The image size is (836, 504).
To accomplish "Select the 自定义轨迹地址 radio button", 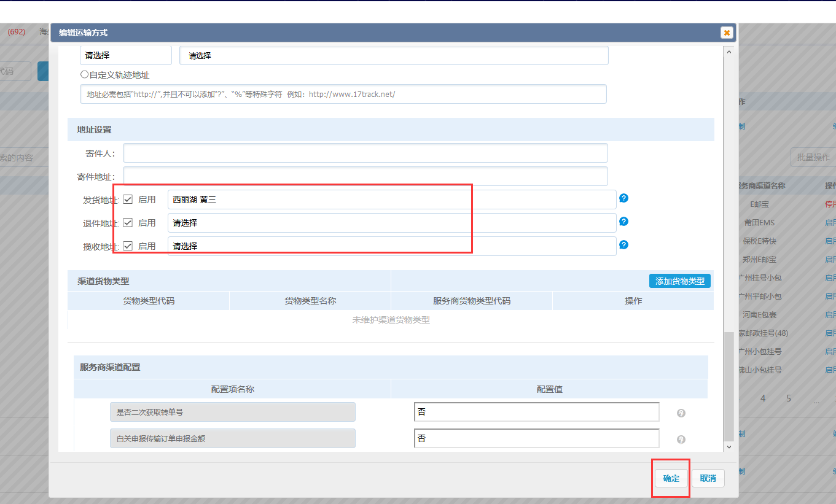I will 84,74.
